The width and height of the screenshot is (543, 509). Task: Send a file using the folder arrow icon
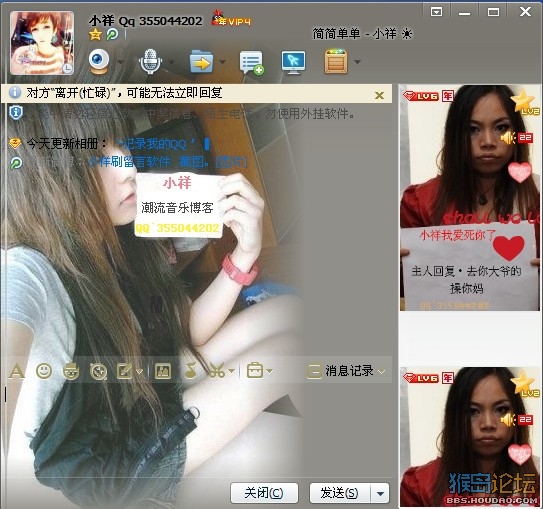(201, 62)
